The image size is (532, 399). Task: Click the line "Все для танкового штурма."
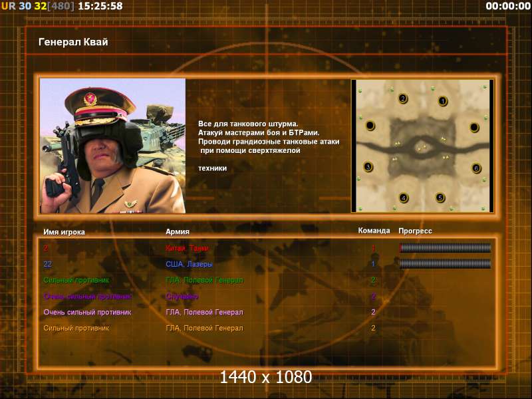pos(248,124)
